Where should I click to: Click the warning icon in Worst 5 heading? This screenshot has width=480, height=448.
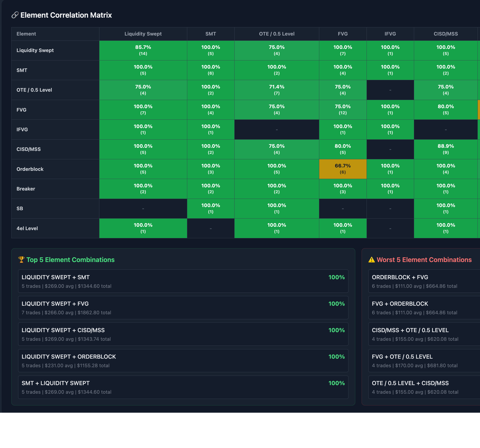(372, 260)
